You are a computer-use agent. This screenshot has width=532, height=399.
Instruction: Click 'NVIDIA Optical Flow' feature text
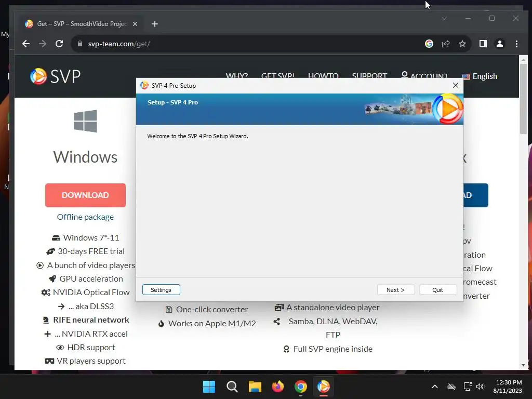[x=91, y=292]
